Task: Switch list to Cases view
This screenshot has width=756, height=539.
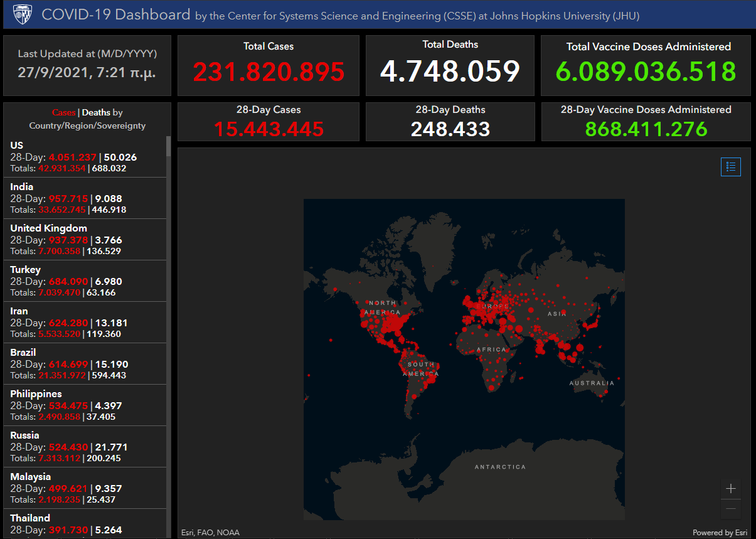Action: click(63, 113)
